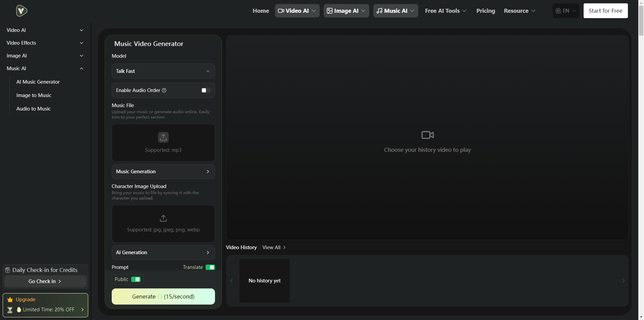Click the View All video history link
Viewport: 644px width, 320px height.
click(272, 247)
